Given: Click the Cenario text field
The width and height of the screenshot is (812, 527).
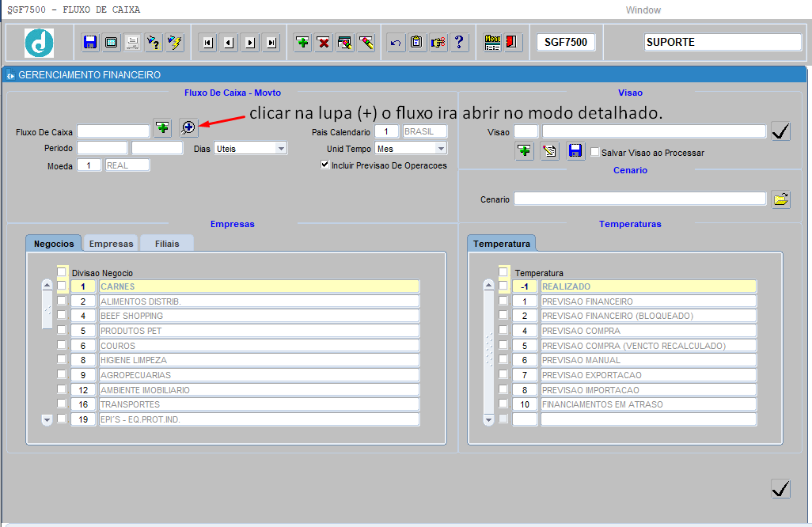Looking at the screenshot, I should pos(639,199).
